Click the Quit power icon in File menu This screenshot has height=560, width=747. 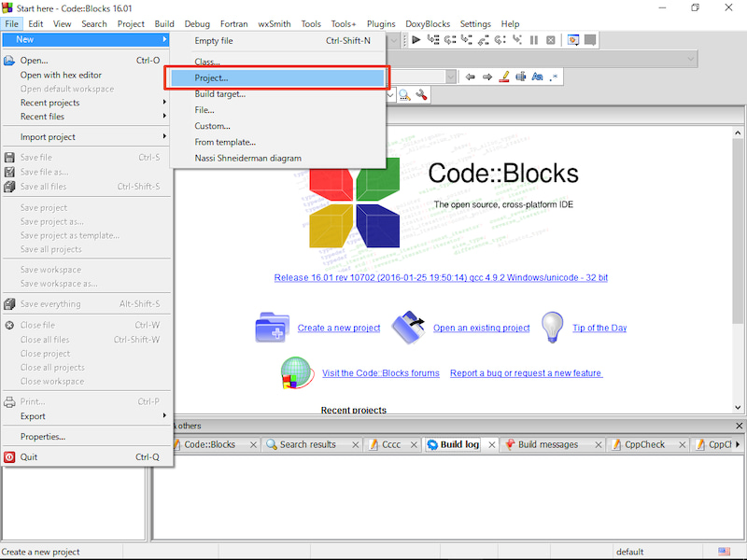coord(9,457)
